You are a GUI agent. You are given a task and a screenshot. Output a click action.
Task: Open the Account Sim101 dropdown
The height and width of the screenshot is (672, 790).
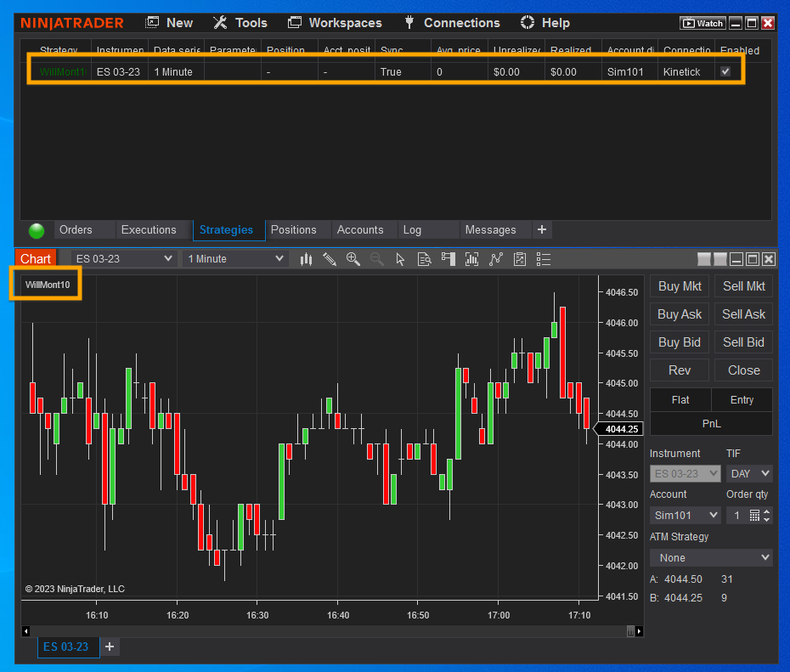[686, 516]
